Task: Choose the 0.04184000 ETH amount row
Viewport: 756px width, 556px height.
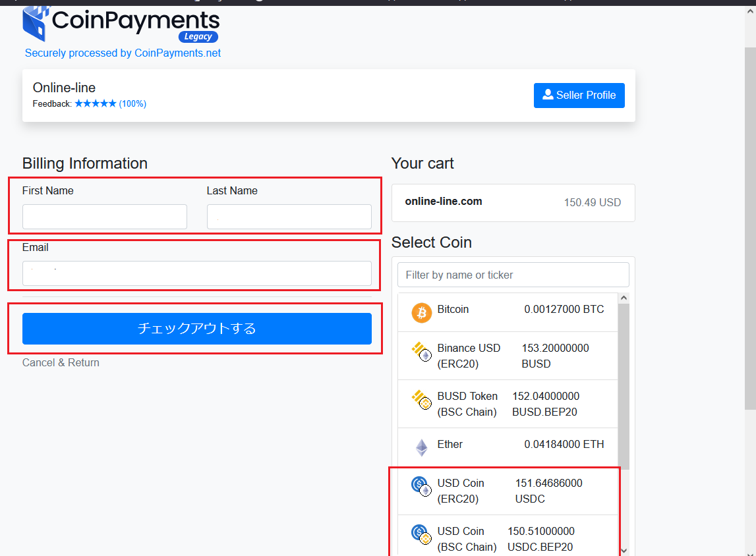Action: pos(564,445)
